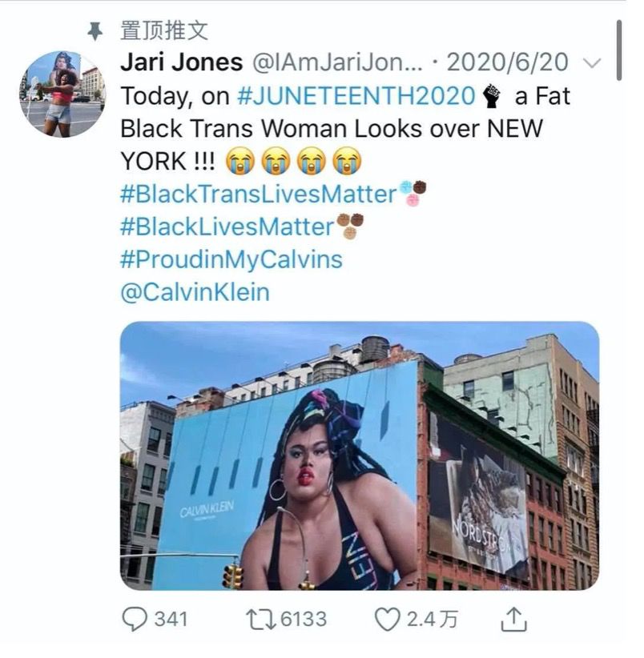Like the tweet with the heart icon
The width and height of the screenshot is (644, 658).
click(x=387, y=620)
